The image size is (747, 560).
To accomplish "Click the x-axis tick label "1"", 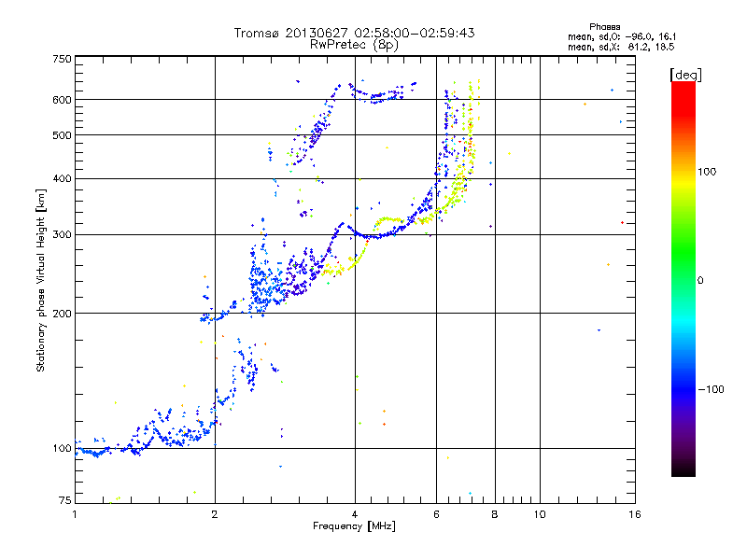I will tap(75, 514).
